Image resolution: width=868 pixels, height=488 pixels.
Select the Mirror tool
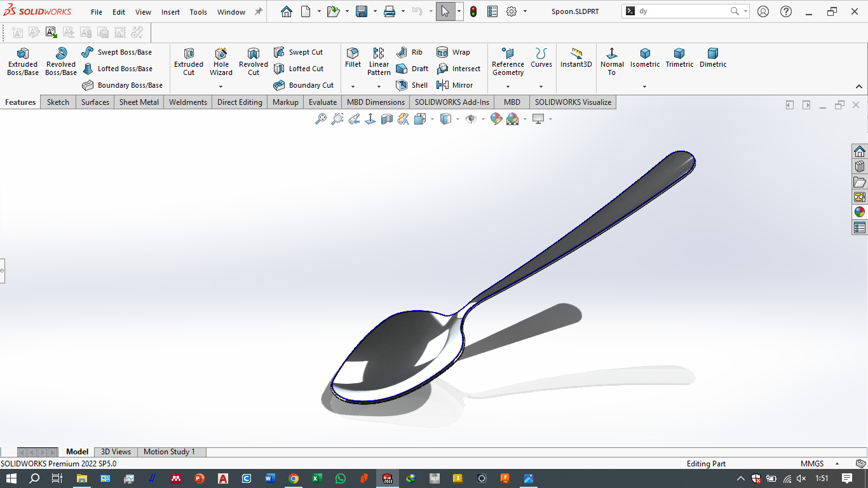[x=455, y=85]
